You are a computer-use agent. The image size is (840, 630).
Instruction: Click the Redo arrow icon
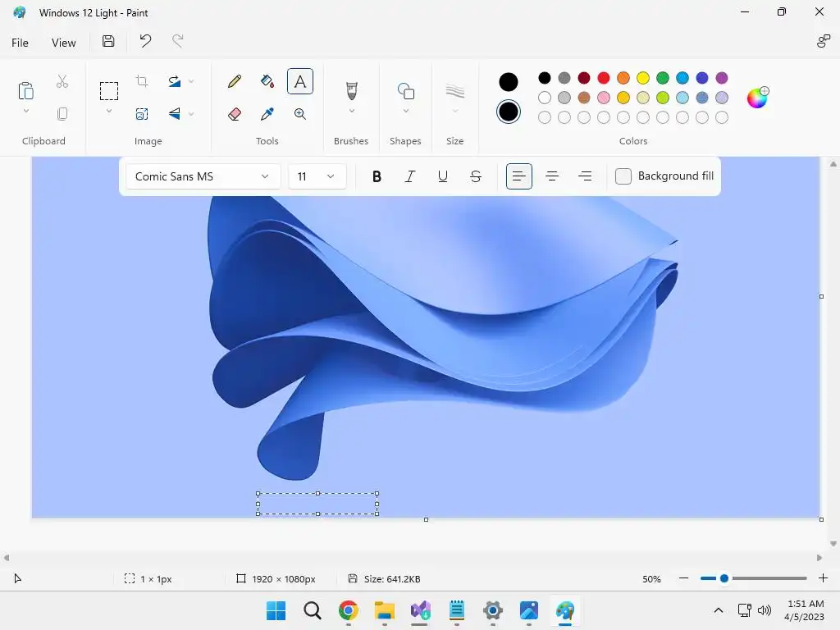click(178, 41)
